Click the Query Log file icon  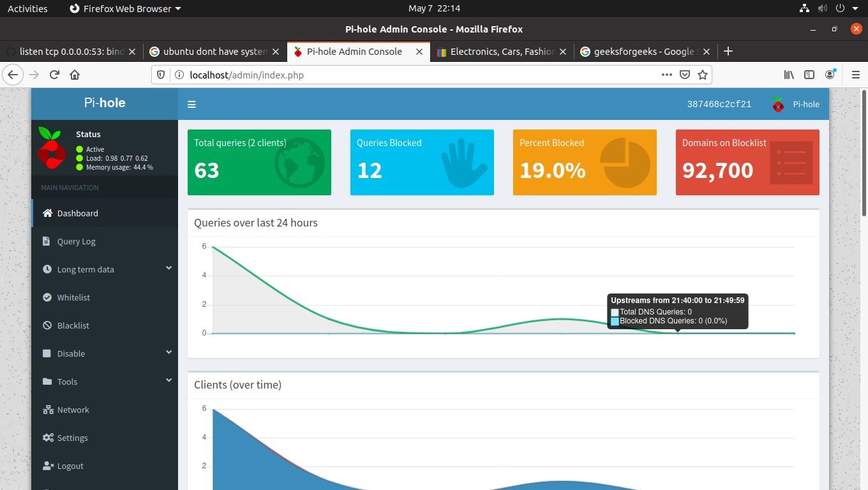[x=46, y=241]
